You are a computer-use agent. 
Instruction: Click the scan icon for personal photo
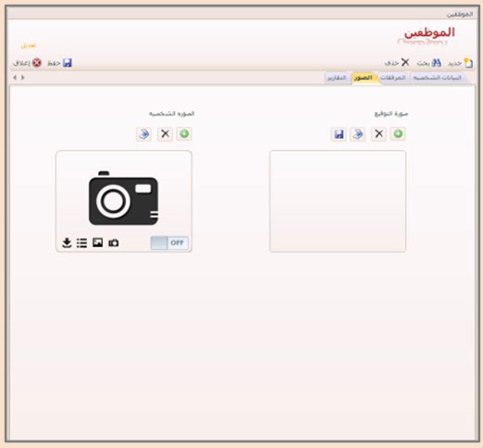pyautogui.click(x=143, y=134)
